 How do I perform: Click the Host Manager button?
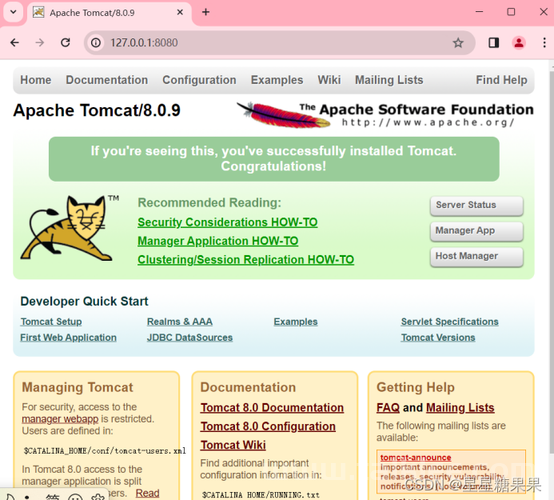point(477,256)
